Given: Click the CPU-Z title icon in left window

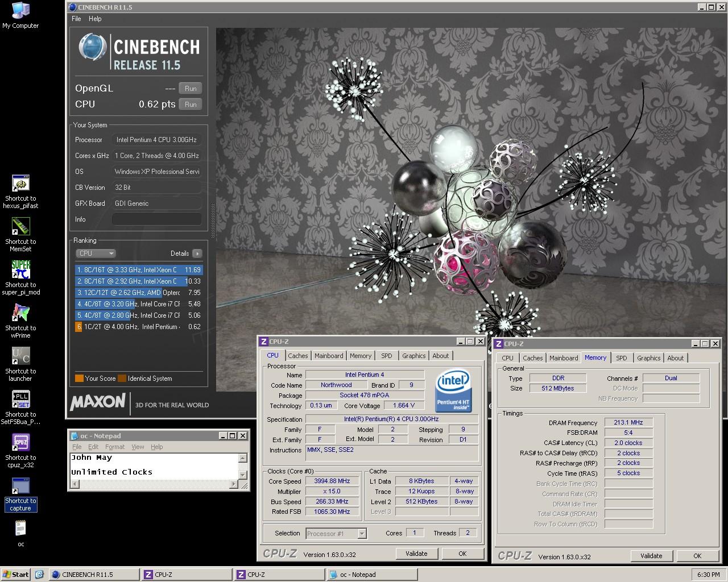Looking at the screenshot, I should [263, 342].
